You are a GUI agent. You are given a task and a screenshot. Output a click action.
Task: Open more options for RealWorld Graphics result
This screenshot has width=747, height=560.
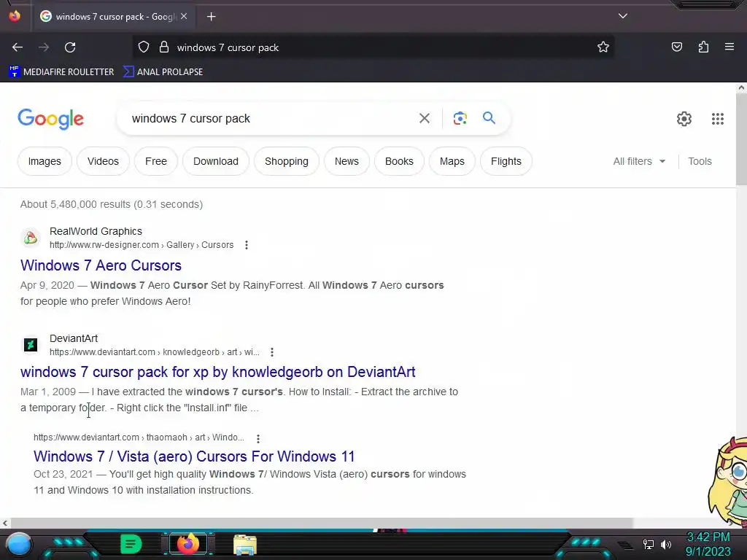click(x=247, y=245)
